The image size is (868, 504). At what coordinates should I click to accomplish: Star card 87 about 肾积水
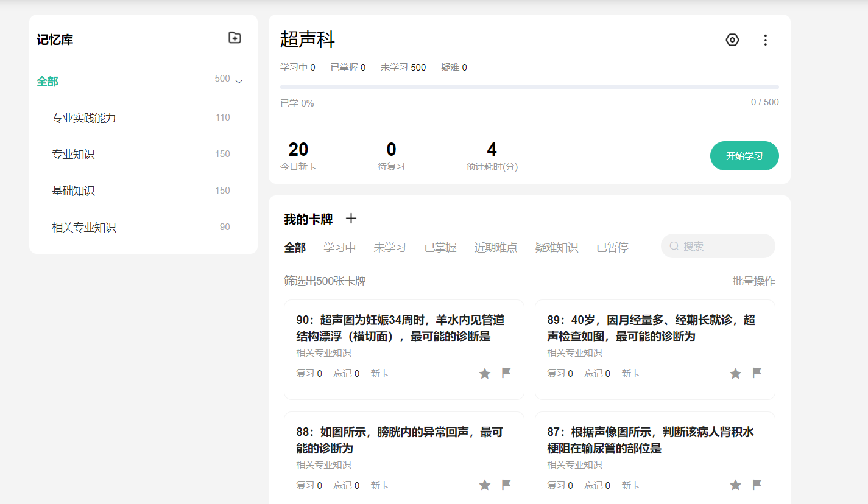coord(736,485)
